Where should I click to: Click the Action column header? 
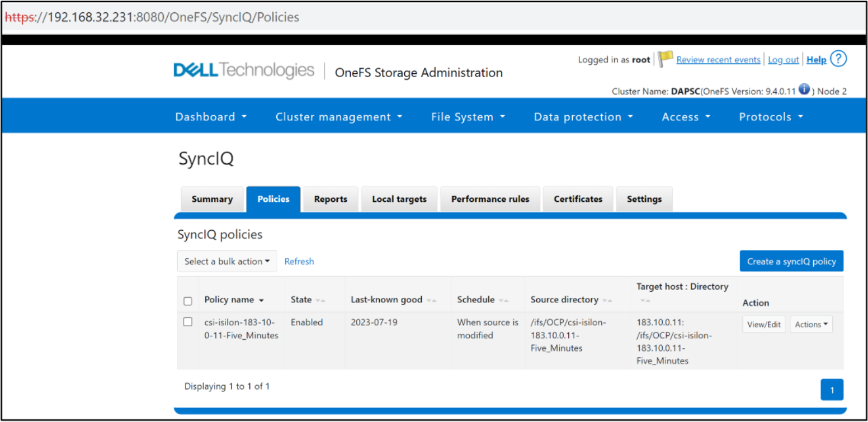click(756, 302)
